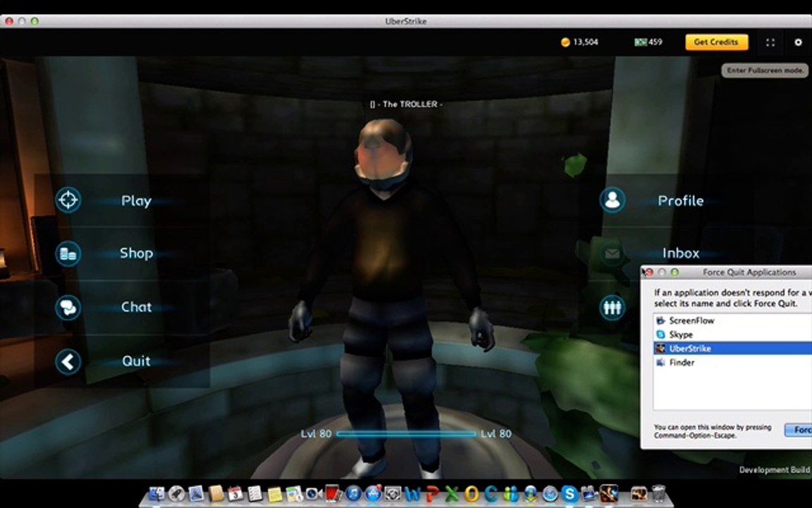This screenshot has height=508, width=812.
Task: Open green Messenger people icon in dock
Action: 510,493
